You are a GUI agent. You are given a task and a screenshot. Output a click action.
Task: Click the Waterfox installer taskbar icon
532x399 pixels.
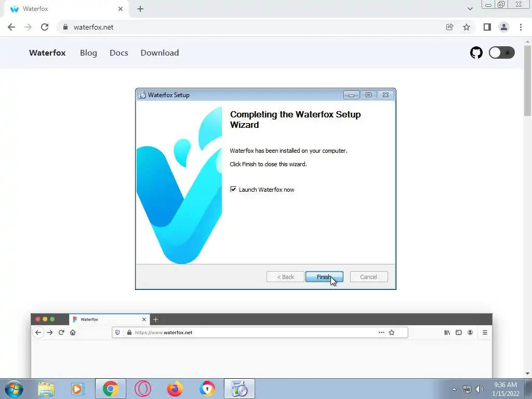(239, 389)
